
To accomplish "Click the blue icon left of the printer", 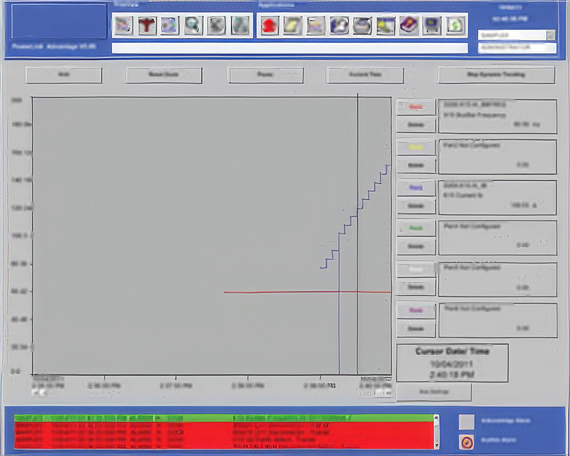I will coord(339,25).
